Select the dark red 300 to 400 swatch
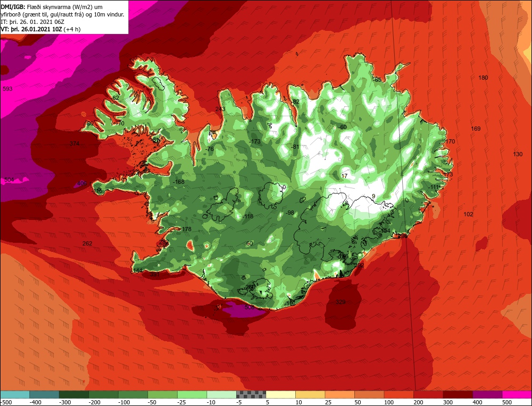 tap(458, 394)
